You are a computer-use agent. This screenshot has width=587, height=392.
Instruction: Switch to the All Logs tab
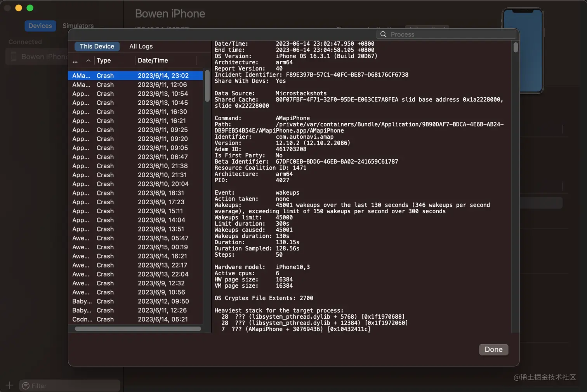141,46
